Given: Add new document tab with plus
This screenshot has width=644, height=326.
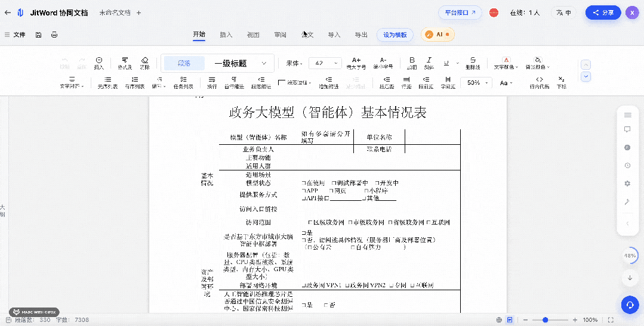Looking at the screenshot, I should pyautogui.click(x=139, y=13).
